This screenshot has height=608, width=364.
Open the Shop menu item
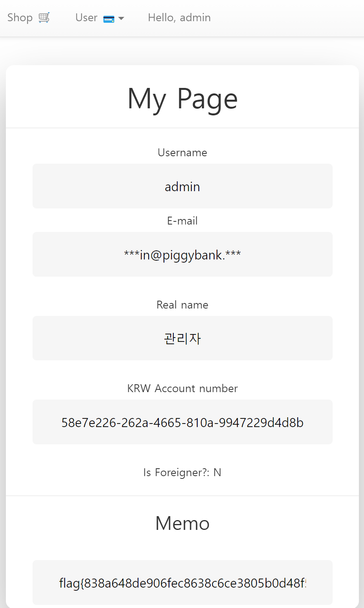(x=20, y=17)
